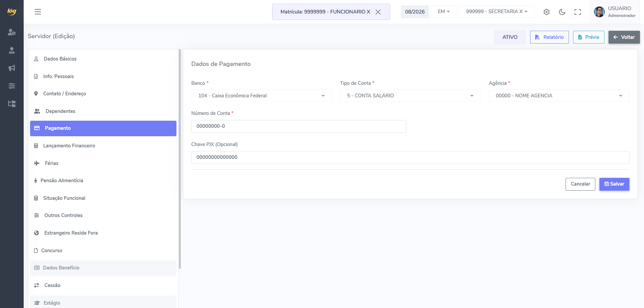
Task: Open Lançamento Financeiro section
Action: coord(103,146)
